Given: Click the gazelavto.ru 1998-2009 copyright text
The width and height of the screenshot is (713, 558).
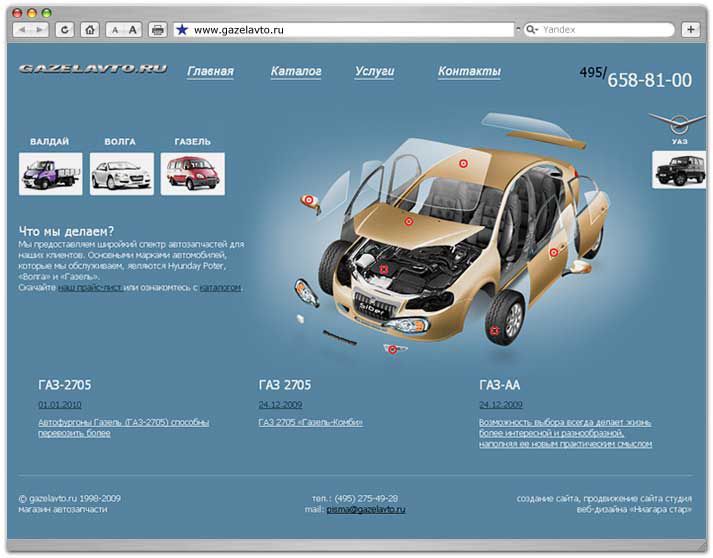Looking at the screenshot, I should 70,498.
